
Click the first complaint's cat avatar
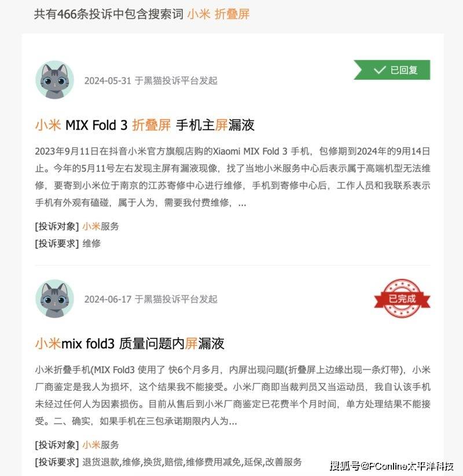click(x=54, y=80)
